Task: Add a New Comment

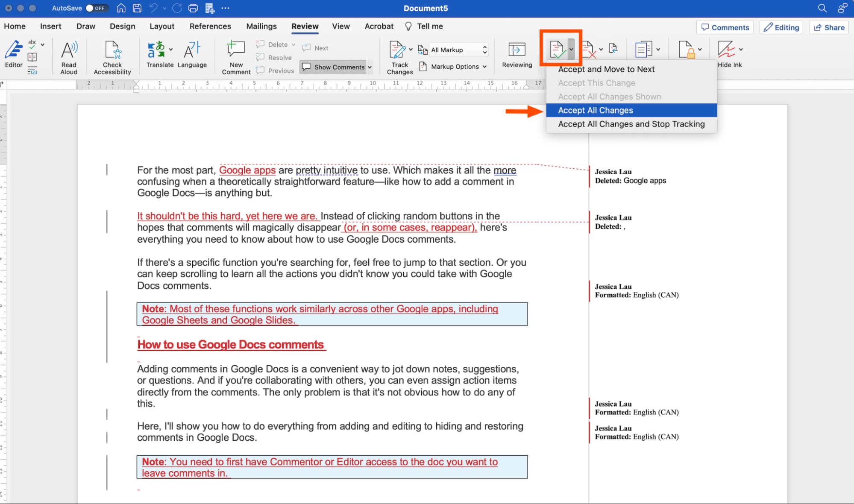Action: (236, 58)
